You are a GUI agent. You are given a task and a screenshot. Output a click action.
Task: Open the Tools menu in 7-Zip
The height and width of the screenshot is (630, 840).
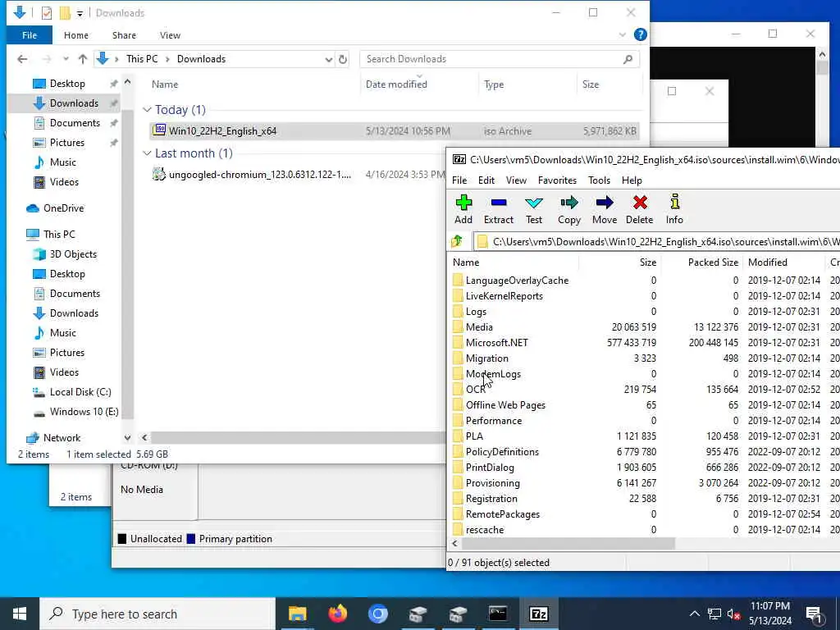tap(599, 180)
